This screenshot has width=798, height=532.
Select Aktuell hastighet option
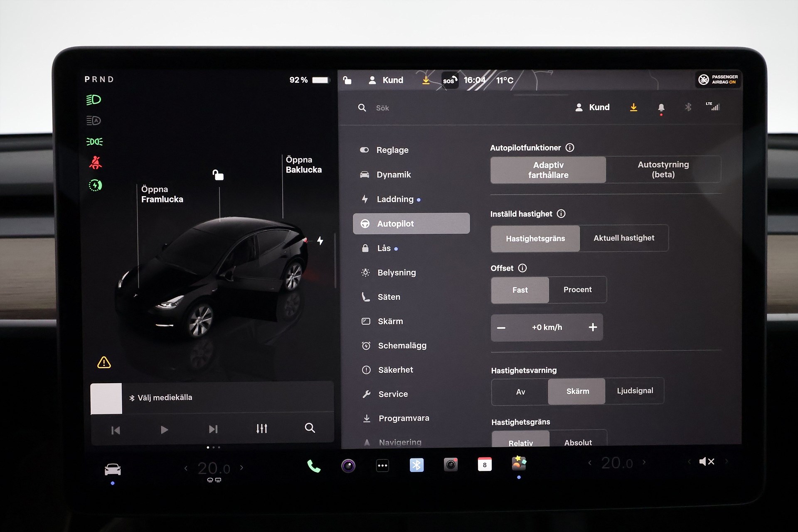(x=623, y=238)
